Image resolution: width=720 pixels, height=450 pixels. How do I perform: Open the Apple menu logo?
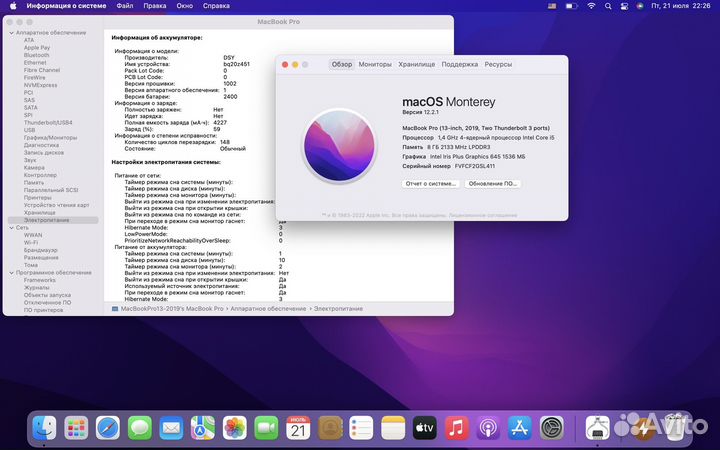pyautogui.click(x=13, y=6)
